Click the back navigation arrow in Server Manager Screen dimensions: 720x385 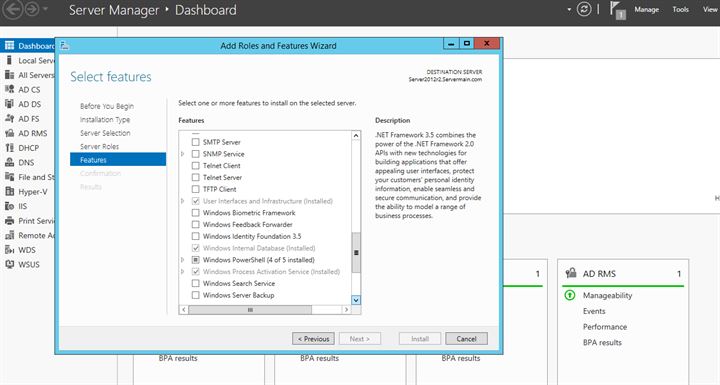pyautogui.click(x=12, y=10)
